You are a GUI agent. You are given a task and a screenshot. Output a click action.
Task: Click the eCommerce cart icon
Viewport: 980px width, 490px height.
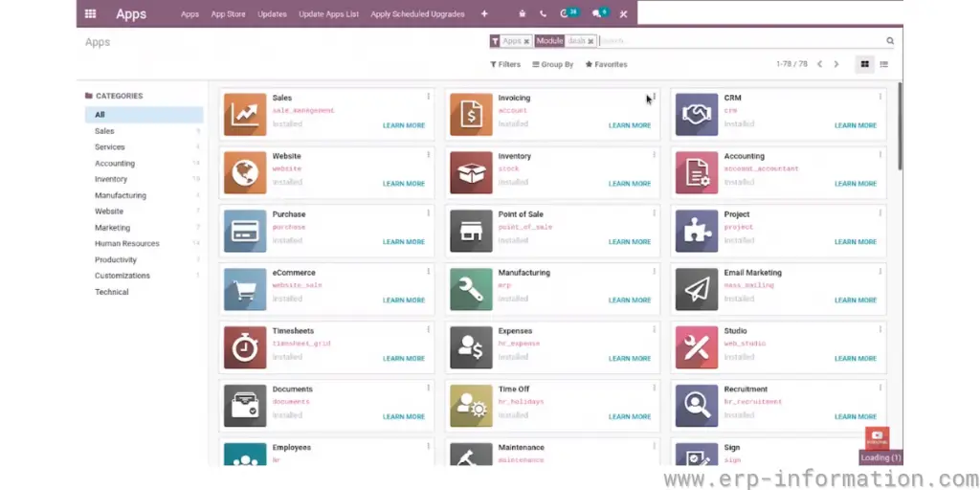[x=245, y=289]
